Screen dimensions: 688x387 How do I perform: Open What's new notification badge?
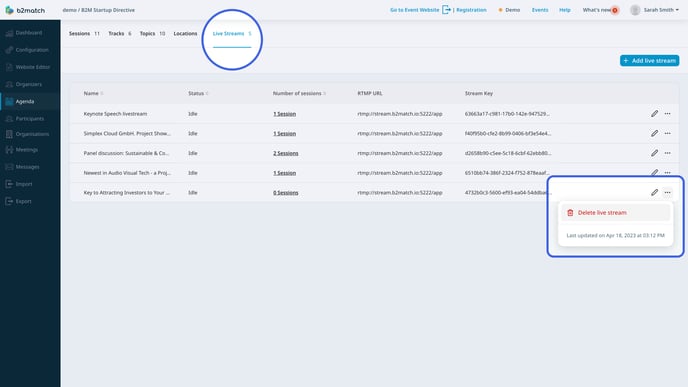pos(615,10)
